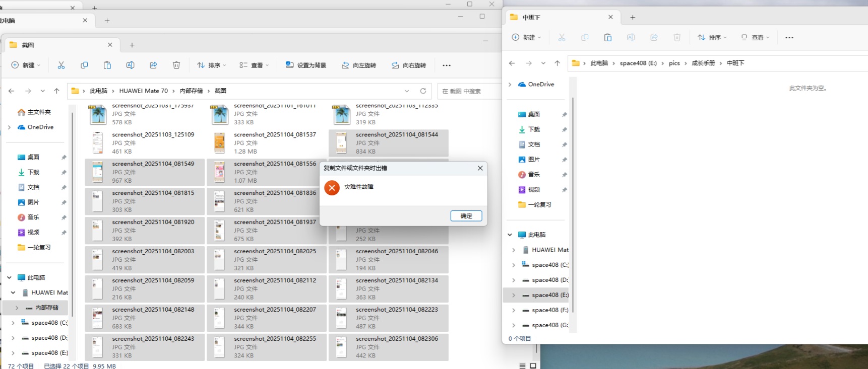The height and width of the screenshot is (369, 868).
Task: Click 向左旋转 in 截图 toolbar
Action: [x=359, y=65]
